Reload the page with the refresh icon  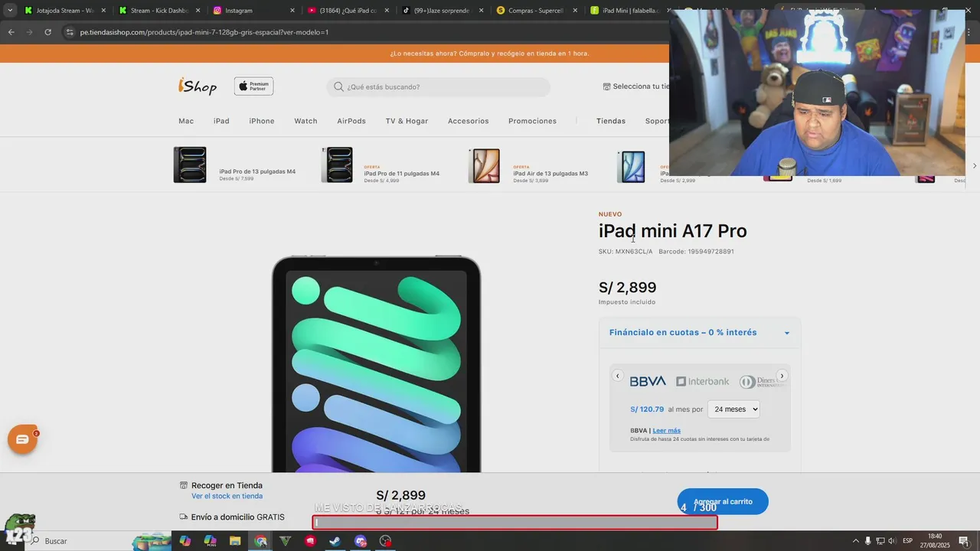click(x=47, y=32)
